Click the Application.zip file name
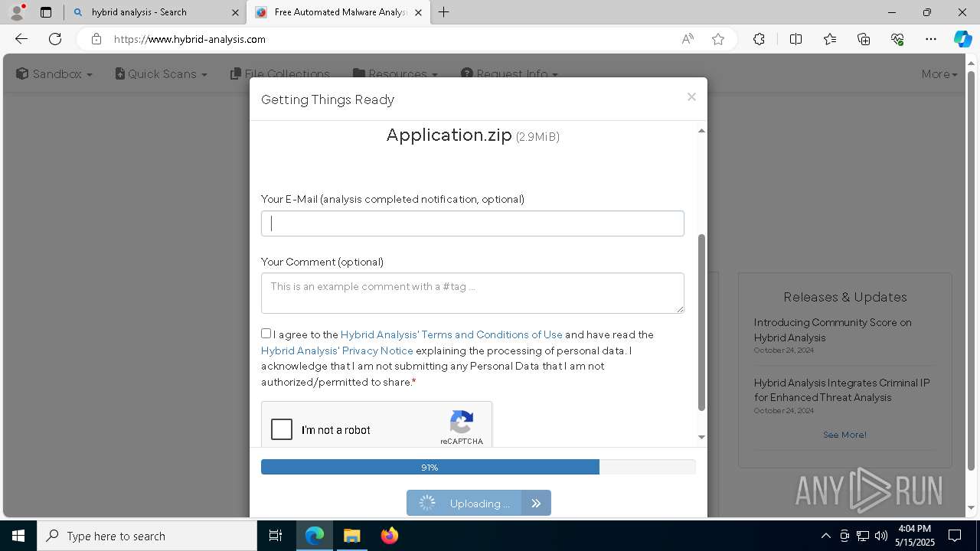Image resolution: width=980 pixels, height=551 pixels. pos(449,135)
